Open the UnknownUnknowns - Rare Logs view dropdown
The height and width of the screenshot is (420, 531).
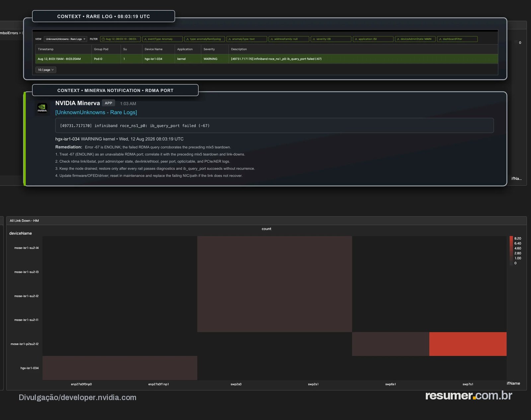tap(65, 39)
